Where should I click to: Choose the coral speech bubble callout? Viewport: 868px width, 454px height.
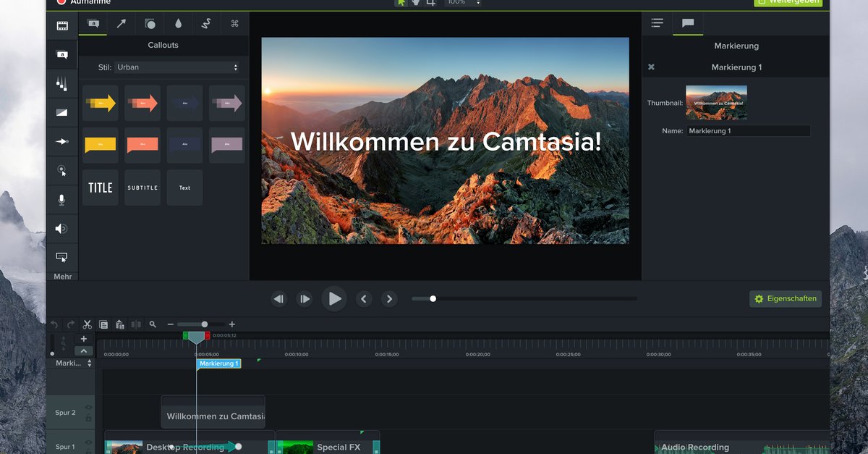pyautogui.click(x=142, y=145)
